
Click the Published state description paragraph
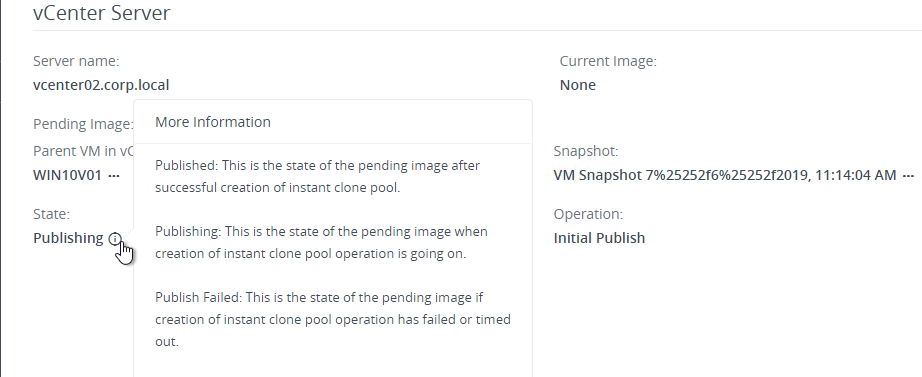(x=318, y=176)
